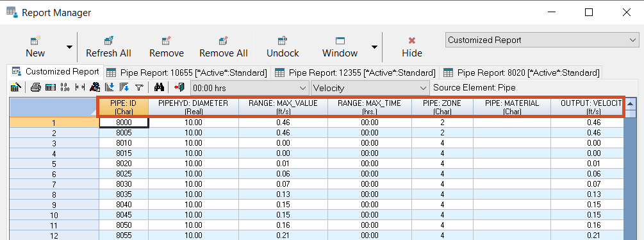
Task: Select row header number 10
Action: click(54, 215)
